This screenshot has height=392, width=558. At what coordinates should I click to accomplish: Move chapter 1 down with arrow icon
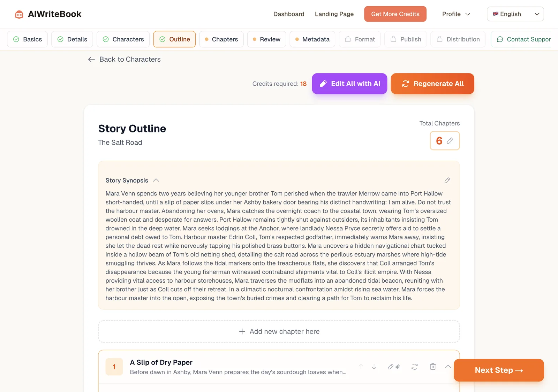(374, 367)
